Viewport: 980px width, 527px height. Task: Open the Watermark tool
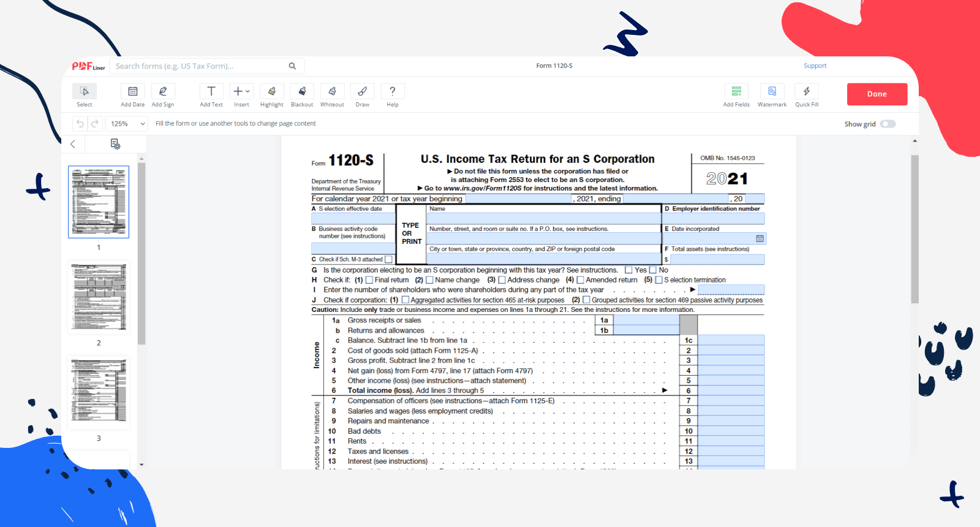(772, 91)
